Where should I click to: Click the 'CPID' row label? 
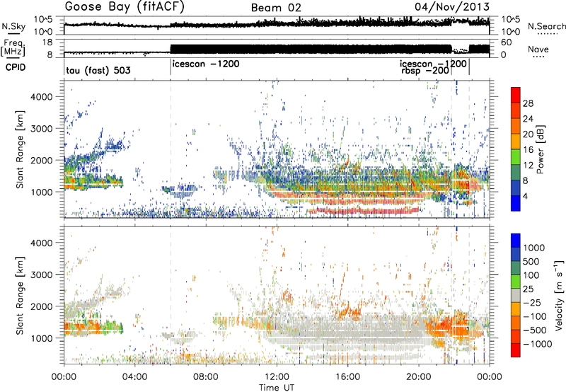coord(16,67)
